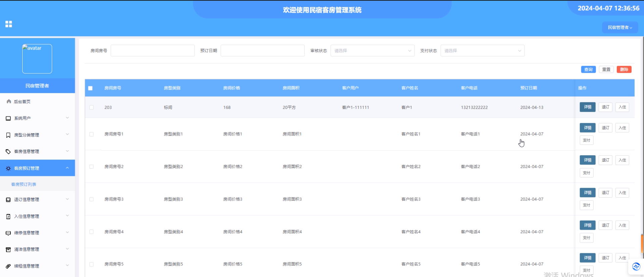
Task: Click the clipboard icon beside 入住信息管理
Action: click(x=8, y=217)
